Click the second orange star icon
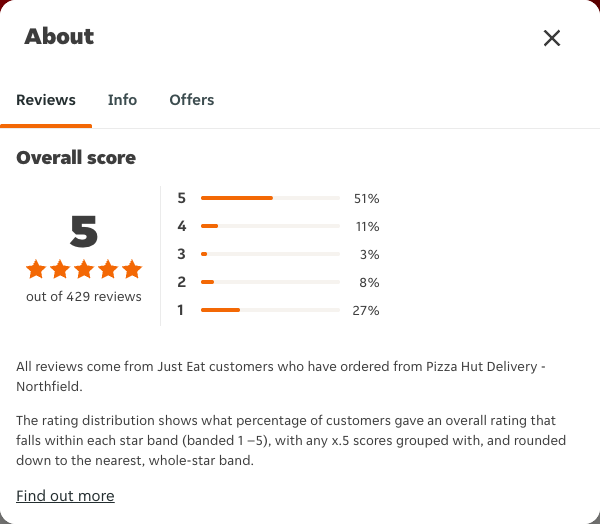 tap(60, 269)
